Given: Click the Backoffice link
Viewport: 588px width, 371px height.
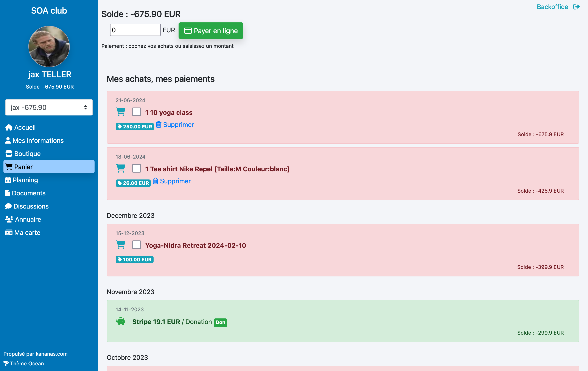Looking at the screenshot, I should 552,7.
